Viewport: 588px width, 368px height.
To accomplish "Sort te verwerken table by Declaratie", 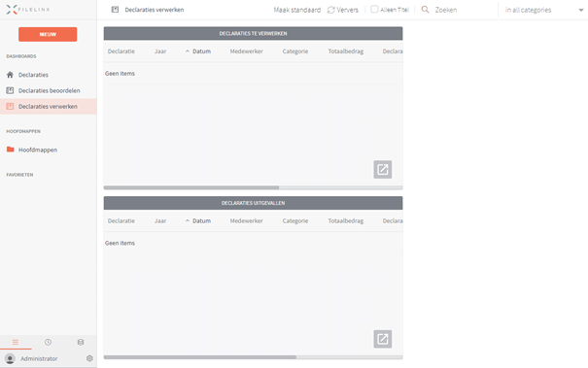I will (x=121, y=51).
